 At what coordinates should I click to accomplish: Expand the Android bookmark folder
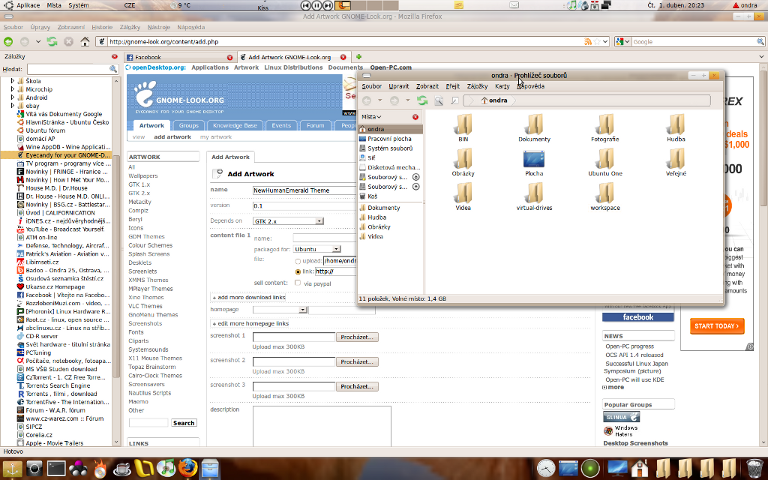coord(12,97)
